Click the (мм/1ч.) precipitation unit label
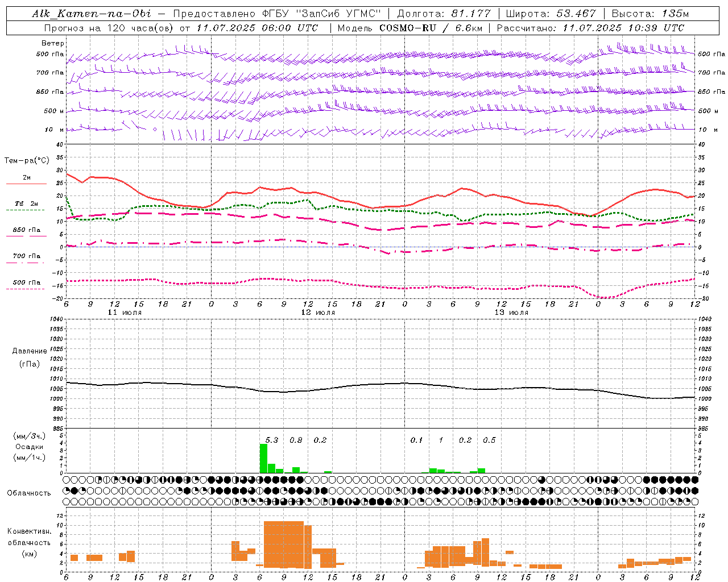The height and width of the screenshot is (582, 728). click(x=28, y=458)
